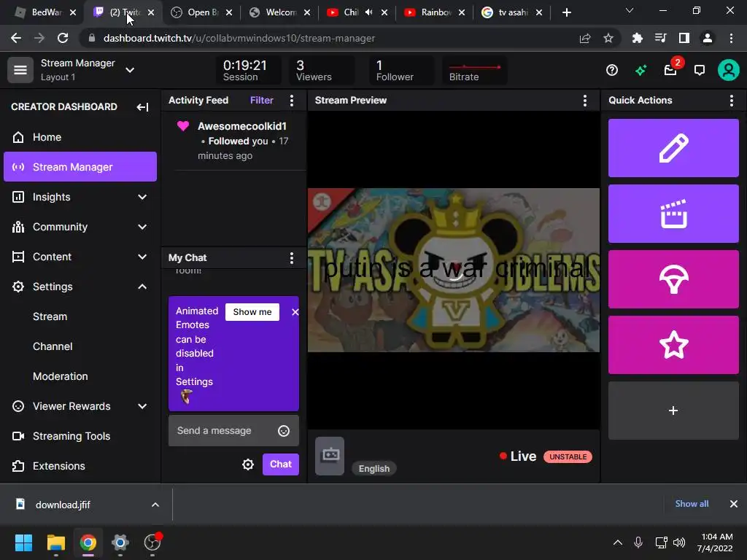Click the stream preview video thumbnail
Viewport: 747px width, 560px height.
point(454,270)
